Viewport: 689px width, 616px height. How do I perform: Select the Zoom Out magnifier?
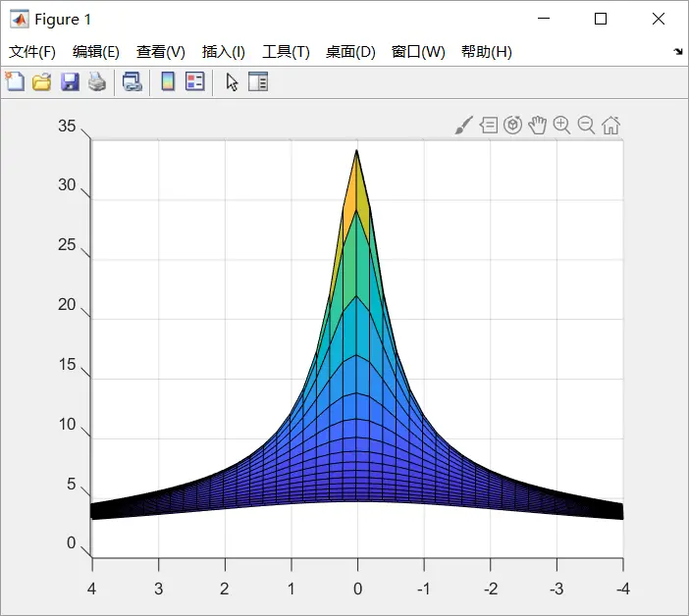coord(586,126)
